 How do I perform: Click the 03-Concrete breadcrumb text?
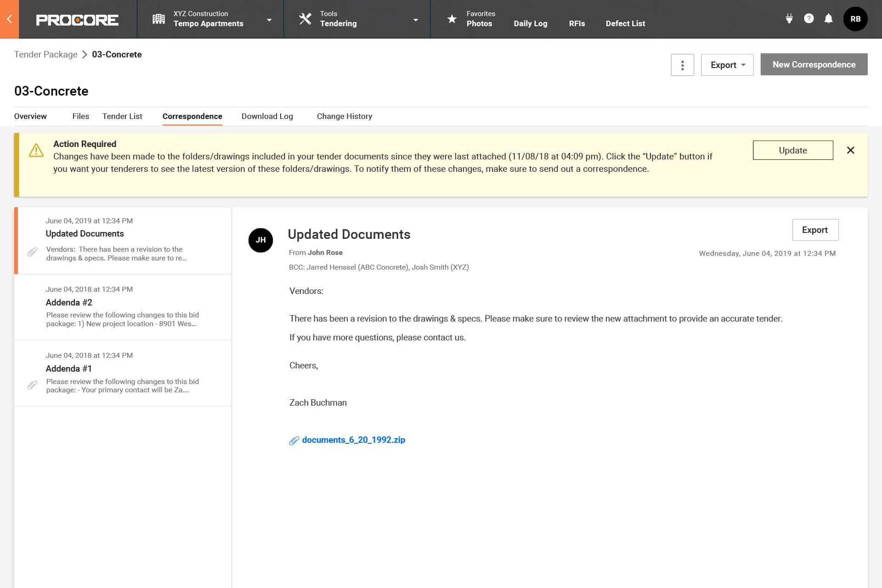[x=117, y=54]
